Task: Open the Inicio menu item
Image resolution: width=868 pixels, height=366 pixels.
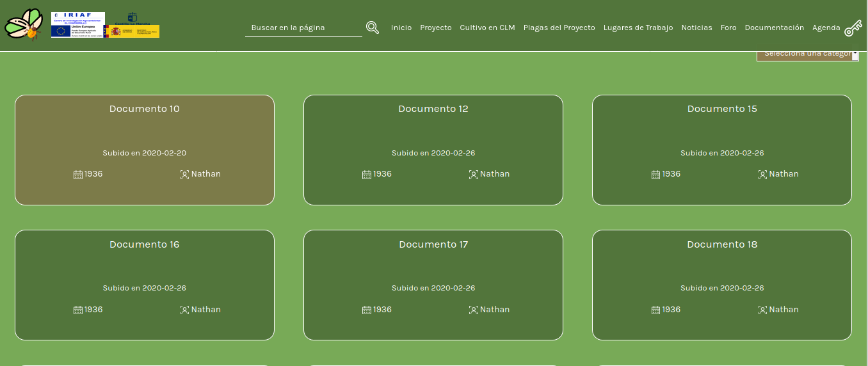Action: point(401,28)
